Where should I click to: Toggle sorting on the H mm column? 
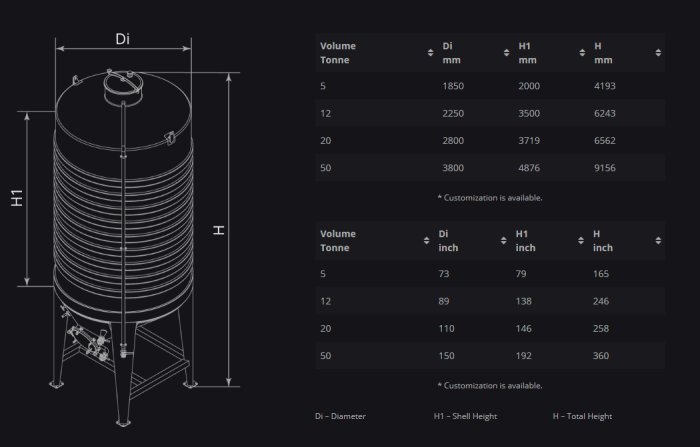point(658,52)
